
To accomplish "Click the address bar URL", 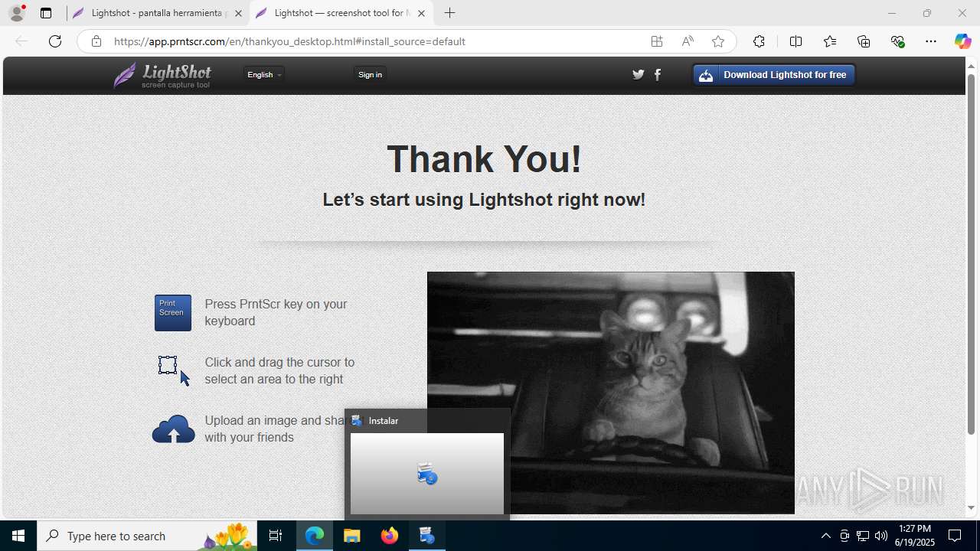I will [289, 41].
